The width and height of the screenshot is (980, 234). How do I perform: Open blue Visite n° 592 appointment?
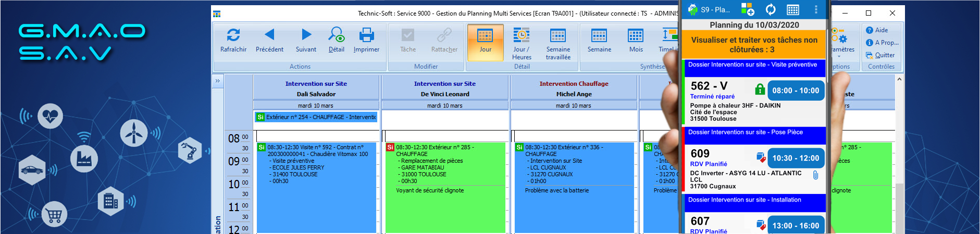coord(316,188)
